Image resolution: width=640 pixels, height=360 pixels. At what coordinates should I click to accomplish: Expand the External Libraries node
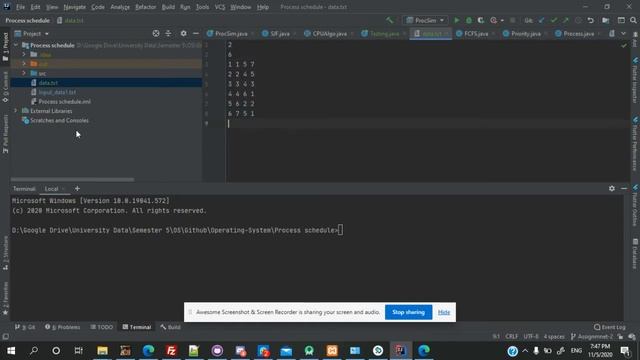pos(16,111)
